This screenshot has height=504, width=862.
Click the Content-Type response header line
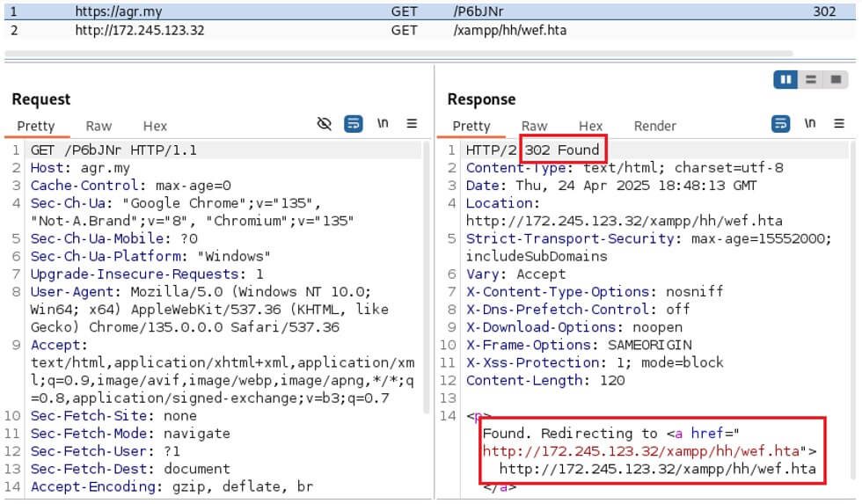625,168
